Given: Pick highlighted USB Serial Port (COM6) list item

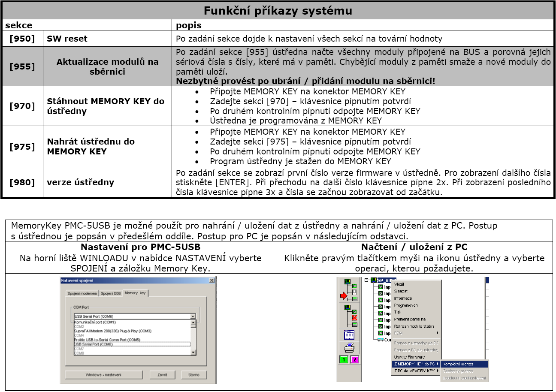Looking at the screenshot, I should coord(132,344).
